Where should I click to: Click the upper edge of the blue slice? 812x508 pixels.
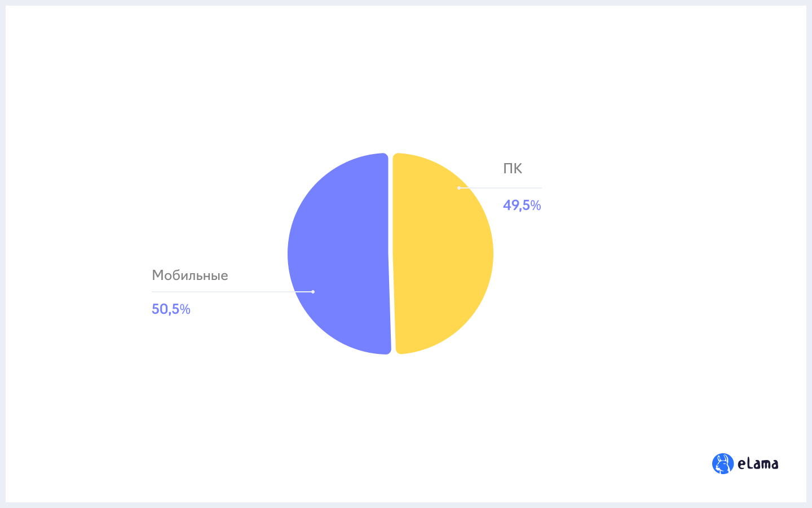coord(361,159)
